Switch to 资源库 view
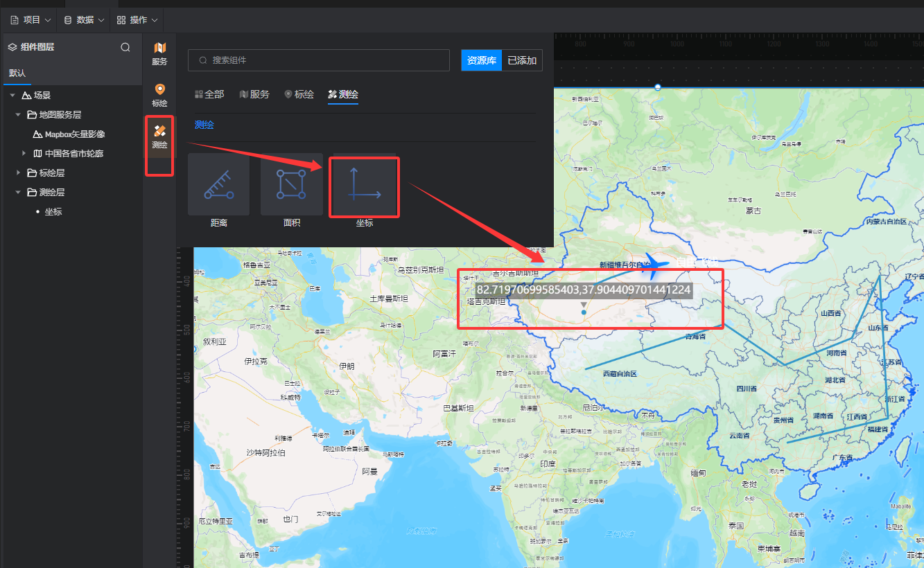The width and height of the screenshot is (924, 568). (x=481, y=60)
